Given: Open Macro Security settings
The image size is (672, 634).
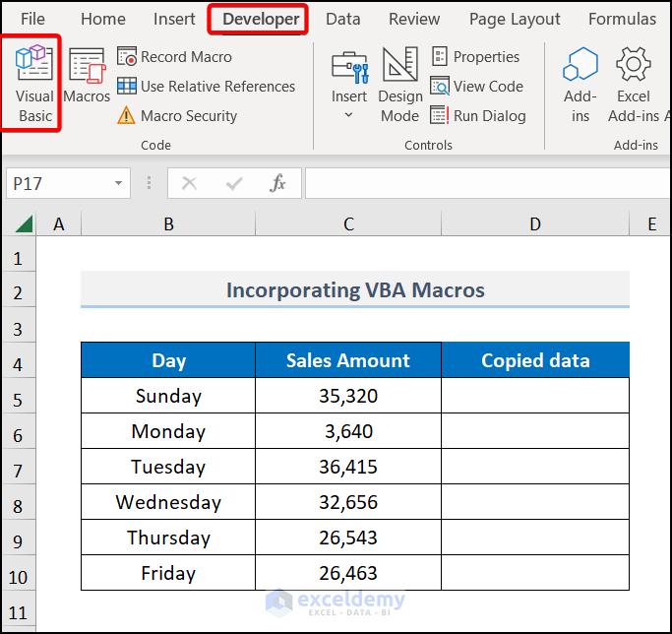Looking at the screenshot, I should (177, 116).
